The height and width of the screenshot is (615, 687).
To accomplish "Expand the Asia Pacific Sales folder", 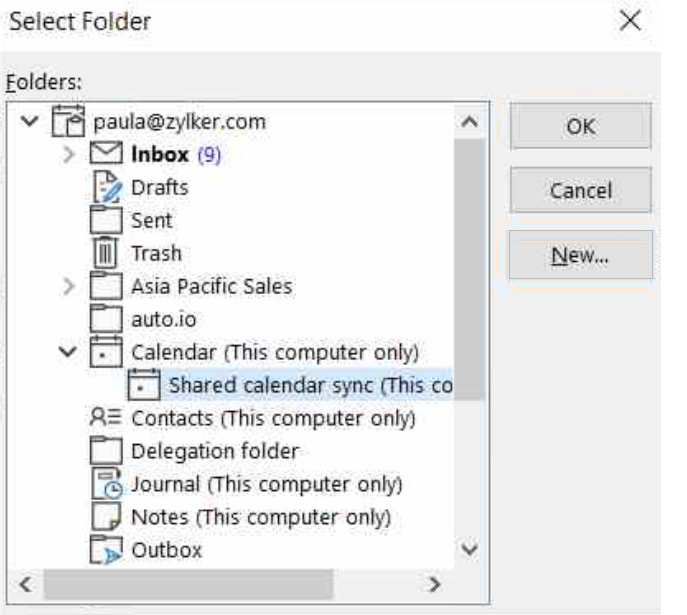I will (69, 287).
